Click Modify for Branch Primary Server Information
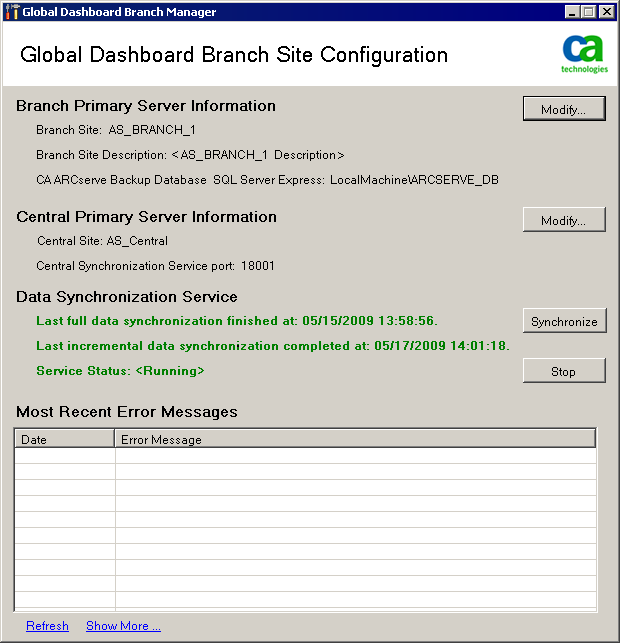The image size is (620, 643). pyautogui.click(x=564, y=109)
